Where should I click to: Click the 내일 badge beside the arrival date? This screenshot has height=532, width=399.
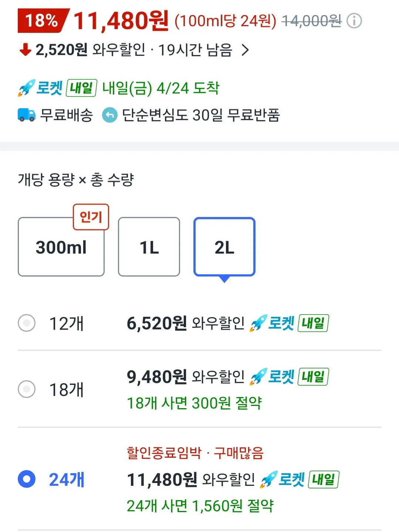(x=81, y=88)
